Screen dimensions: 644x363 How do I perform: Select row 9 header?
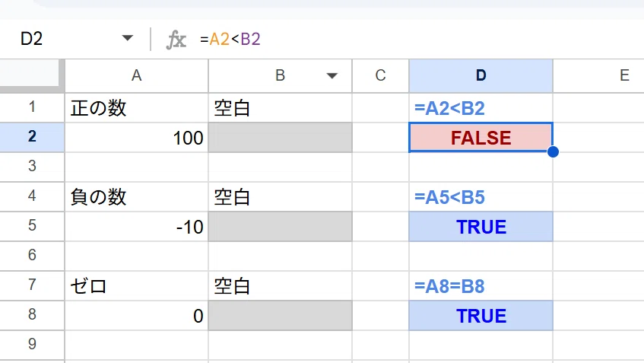tap(32, 345)
